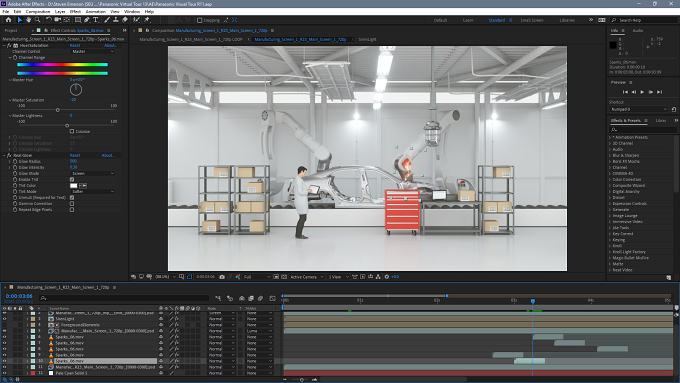This screenshot has width=680, height=383.
Task: Select the Roto Brush tool
Action: click(x=136, y=20)
